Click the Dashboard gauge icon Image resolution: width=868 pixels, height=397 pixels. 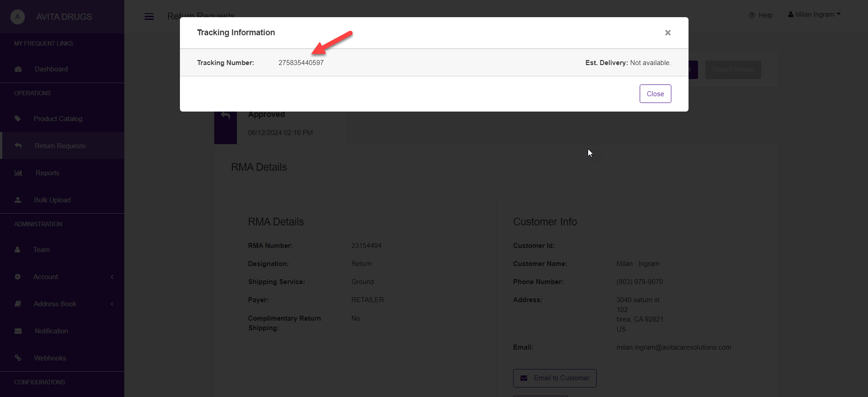tap(18, 69)
